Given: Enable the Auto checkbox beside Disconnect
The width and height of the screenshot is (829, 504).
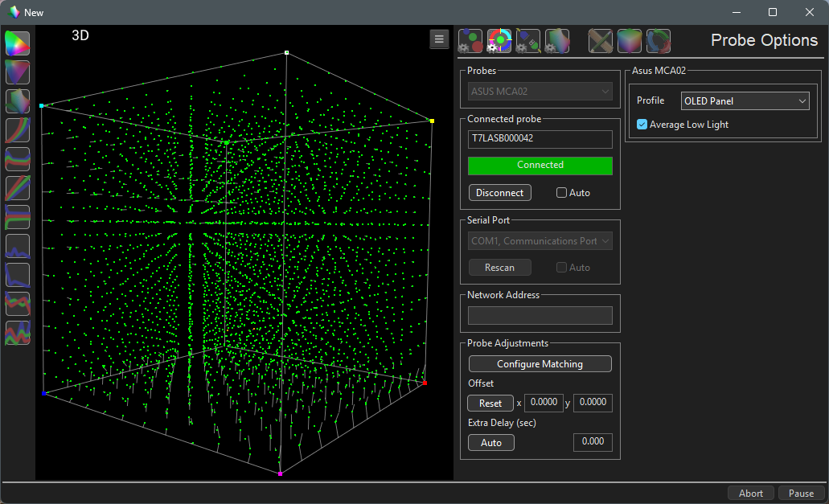Looking at the screenshot, I should (562, 193).
